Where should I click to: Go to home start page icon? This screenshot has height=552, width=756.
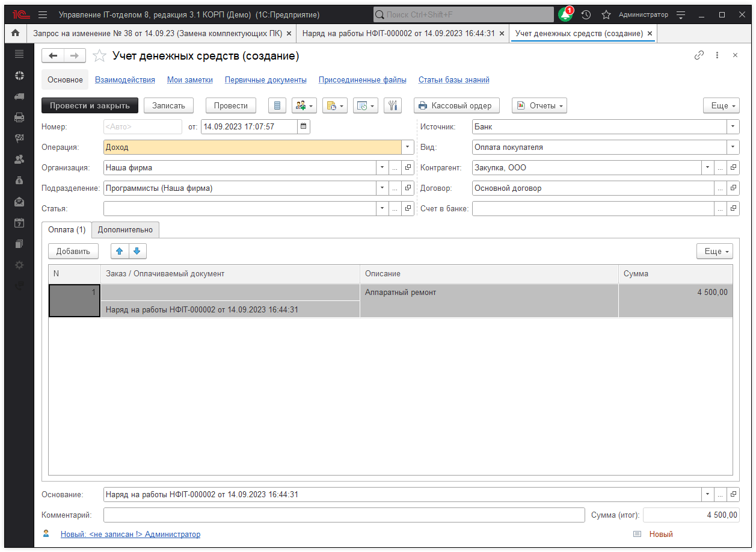coord(16,34)
